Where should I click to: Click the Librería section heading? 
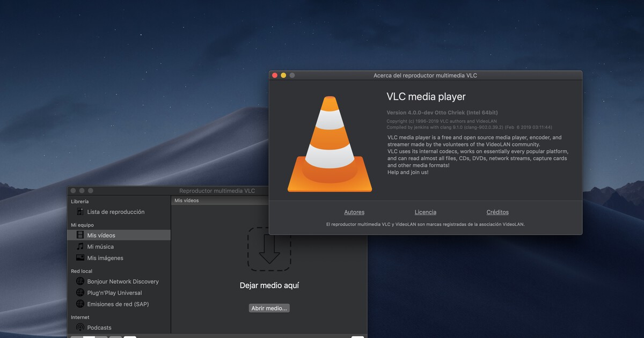tap(80, 201)
